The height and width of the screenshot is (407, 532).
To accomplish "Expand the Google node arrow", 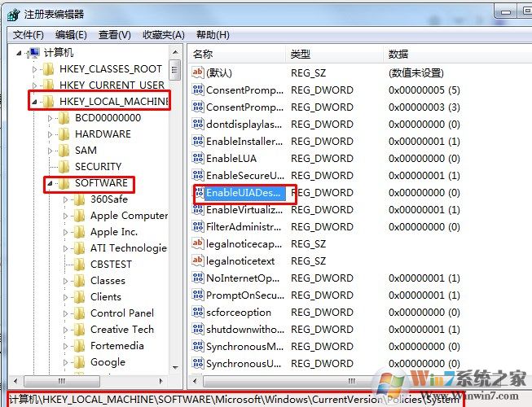I will tap(66, 362).
